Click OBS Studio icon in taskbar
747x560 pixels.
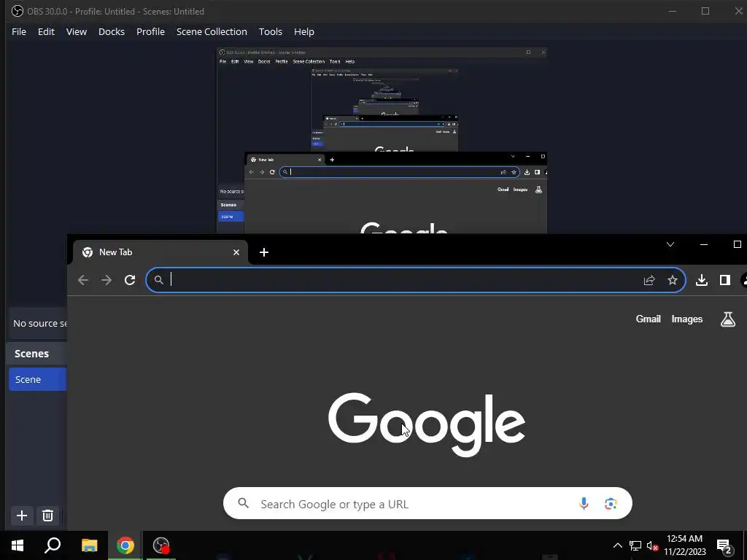(x=161, y=545)
